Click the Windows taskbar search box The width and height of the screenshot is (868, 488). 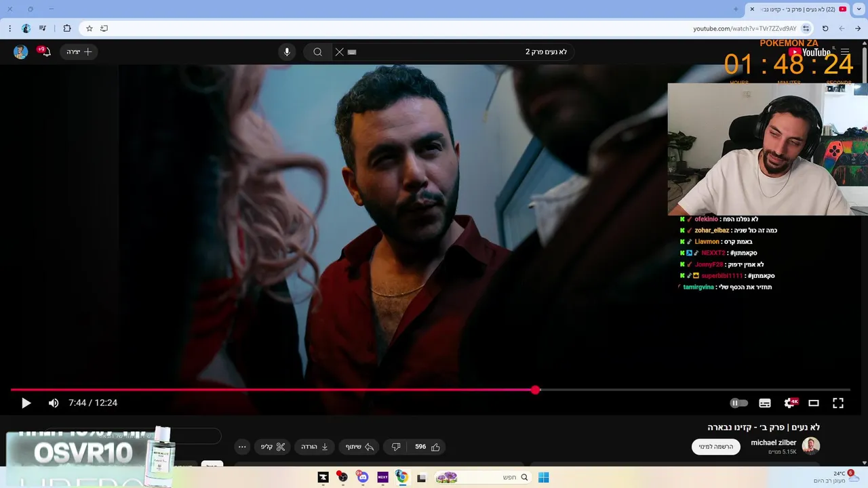coord(481,477)
